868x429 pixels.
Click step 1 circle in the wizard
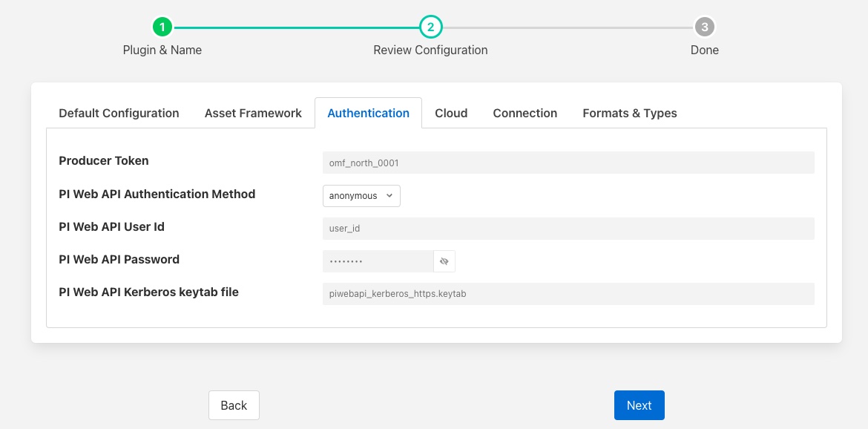(162, 27)
